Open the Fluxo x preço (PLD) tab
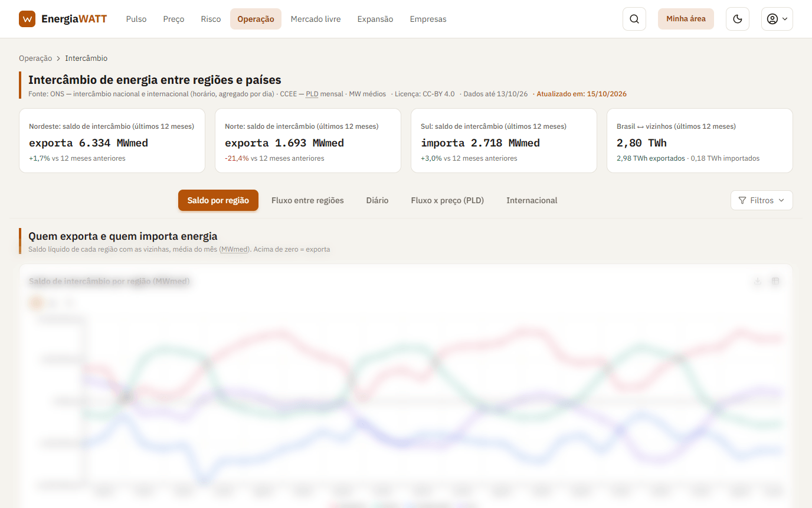 [x=447, y=200]
